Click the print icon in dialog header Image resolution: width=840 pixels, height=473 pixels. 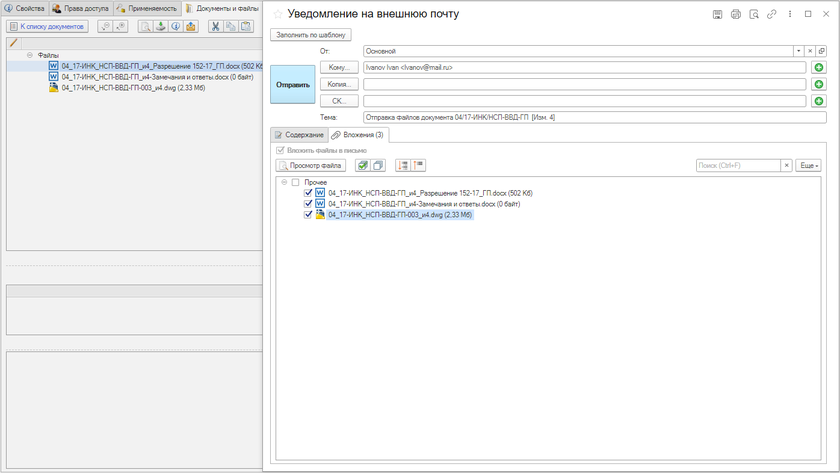(x=735, y=15)
